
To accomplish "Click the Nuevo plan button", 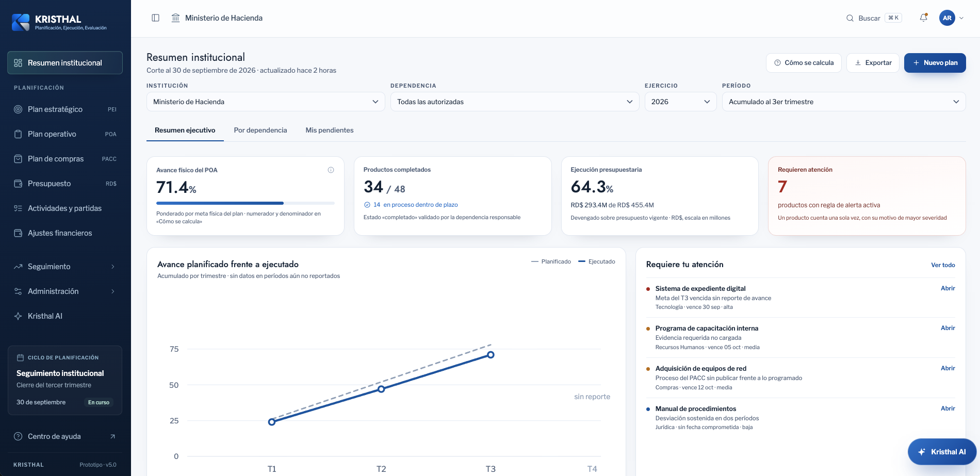I will pos(935,63).
